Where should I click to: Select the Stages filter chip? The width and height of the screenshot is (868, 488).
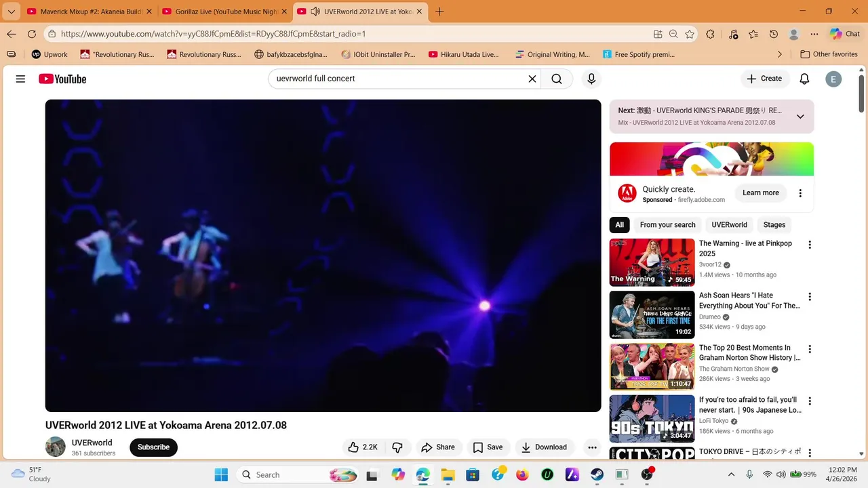point(774,225)
